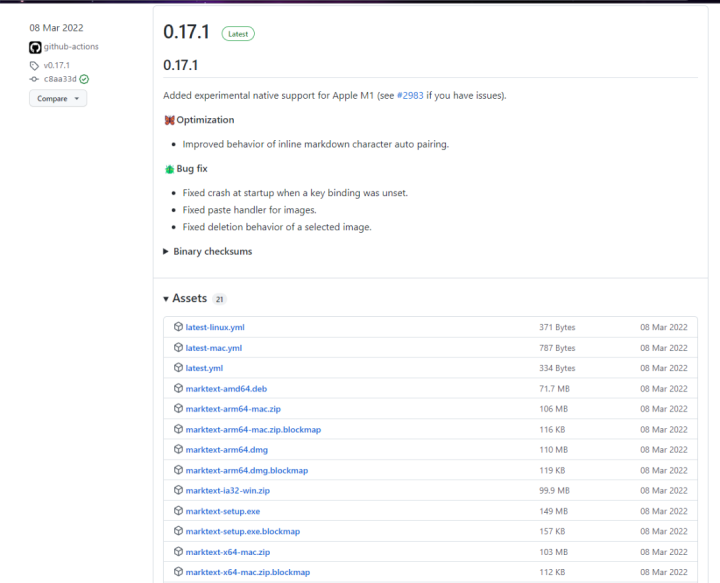Click package icon next to marktext-x64-mac.zip.blockmap
Screen dimensions: 720x583
point(178,572)
